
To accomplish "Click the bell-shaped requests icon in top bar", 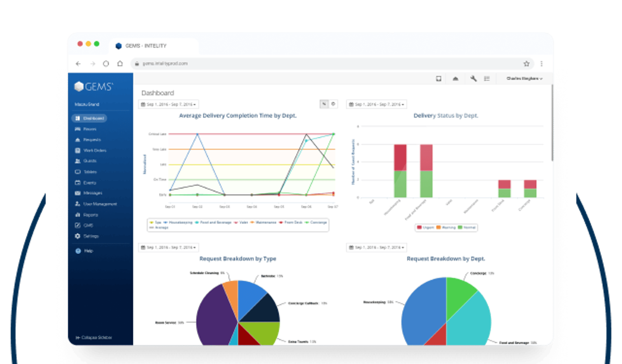I will point(455,78).
